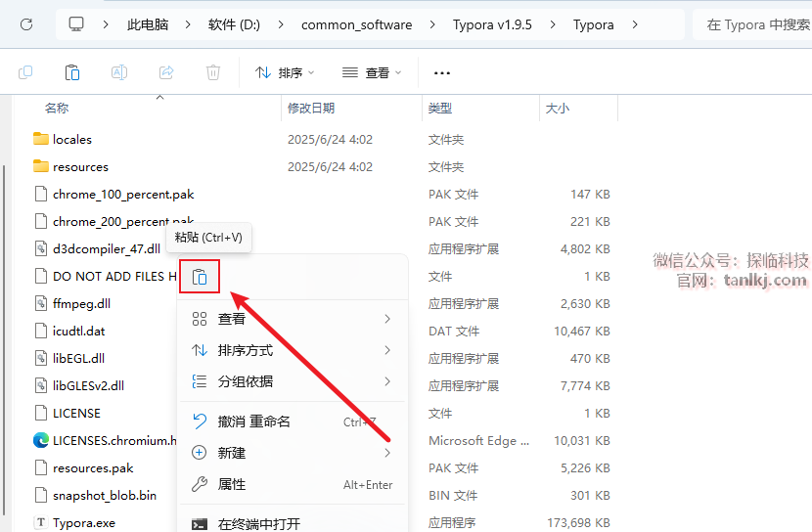Go to 此电脑 in breadcrumb

(x=148, y=24)
